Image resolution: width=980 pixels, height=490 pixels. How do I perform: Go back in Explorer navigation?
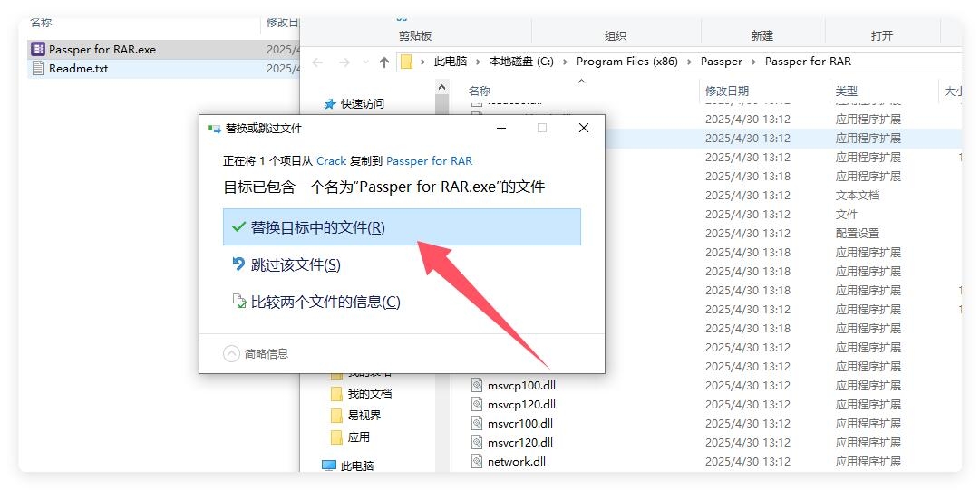317,62
